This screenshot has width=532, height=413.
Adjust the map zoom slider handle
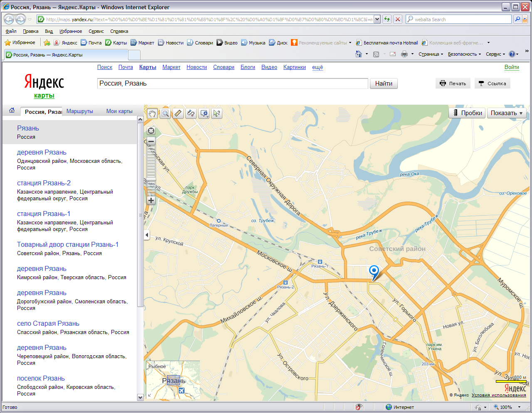coord(151,179)
